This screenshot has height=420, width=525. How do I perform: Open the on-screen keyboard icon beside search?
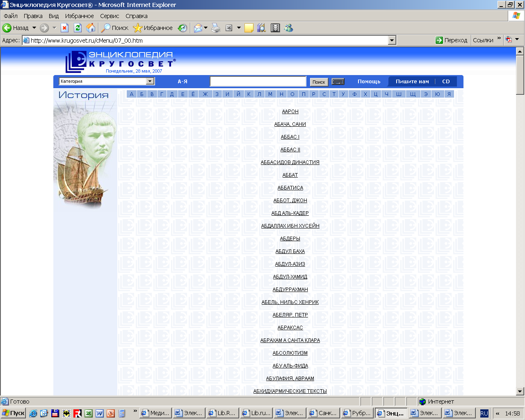click(x=338, y=82)
